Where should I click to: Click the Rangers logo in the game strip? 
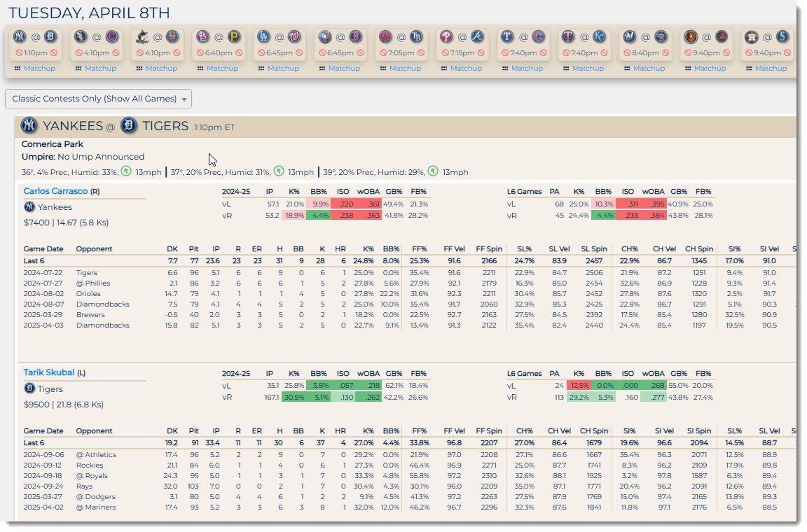point(507,36)
